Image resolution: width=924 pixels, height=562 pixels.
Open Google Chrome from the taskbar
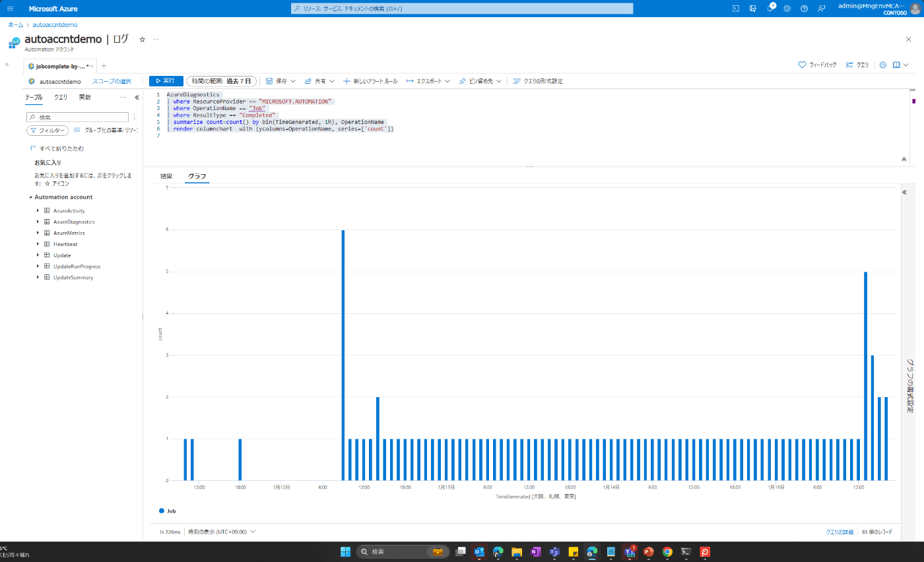coord(667,551)
